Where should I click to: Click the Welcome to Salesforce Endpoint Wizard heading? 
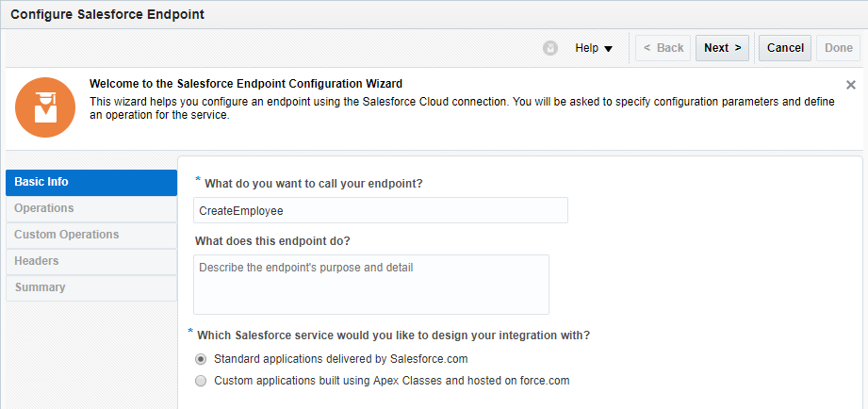(x=245, y=83)
